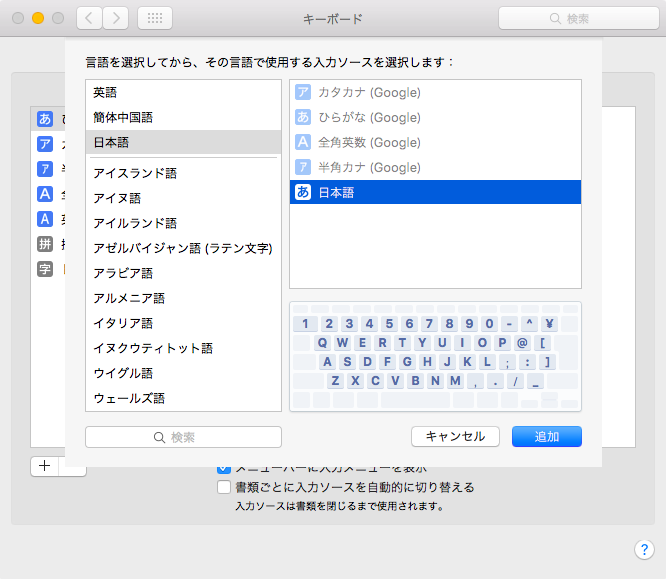This screenshot has width=666, height=579.
Task: Select 簡体中国語 in the language list
Action: click(x=183, y=117)
